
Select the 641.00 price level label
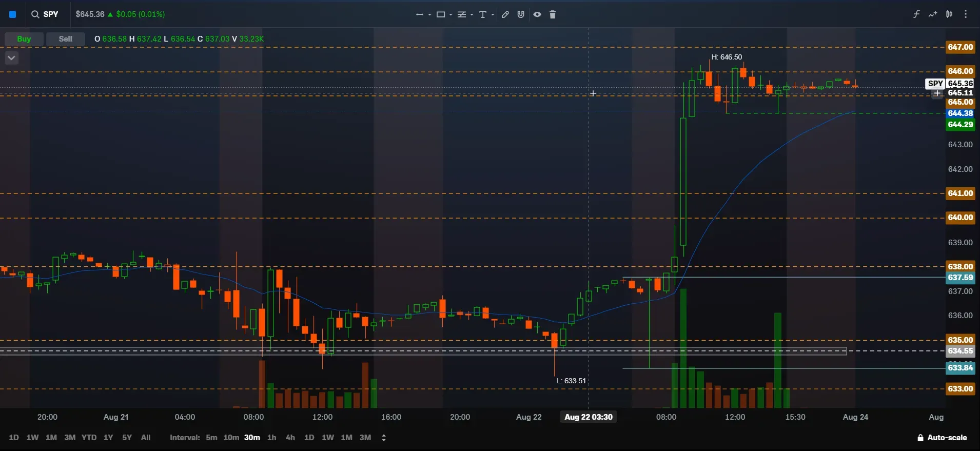(961, 193)
